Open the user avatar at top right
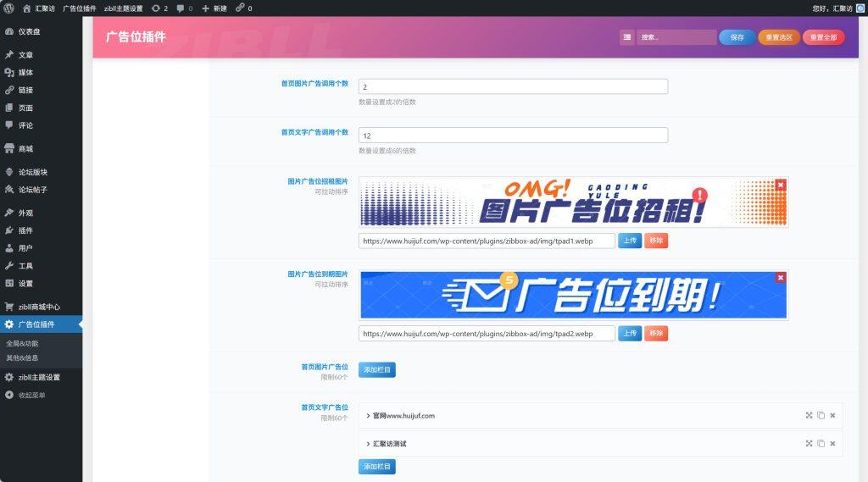This screenshot has height=482, width=868. (x=860, y=8)
